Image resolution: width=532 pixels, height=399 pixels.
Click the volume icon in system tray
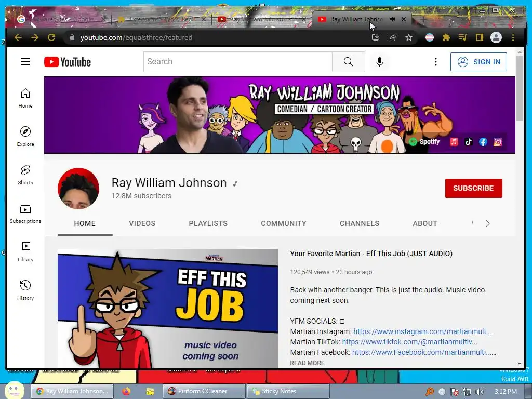479,392
